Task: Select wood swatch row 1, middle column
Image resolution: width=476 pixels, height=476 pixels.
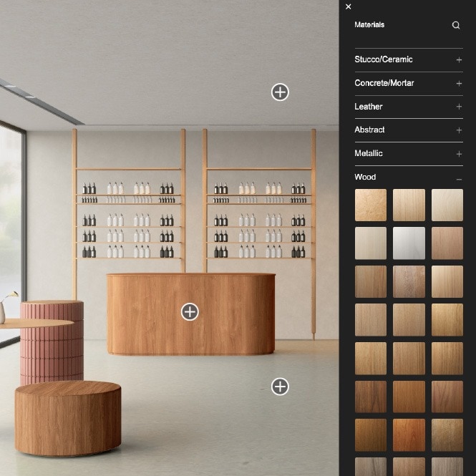Action: [x=409, y=205]
